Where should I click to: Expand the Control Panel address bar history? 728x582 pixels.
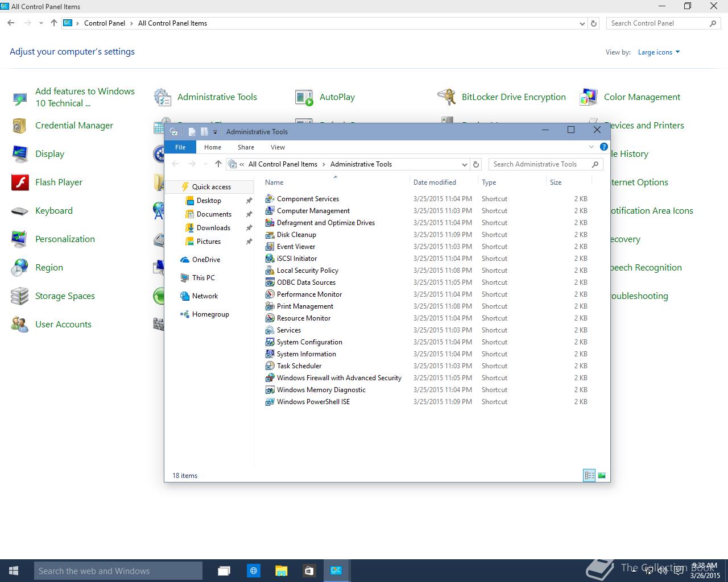(x=582, y=24)
